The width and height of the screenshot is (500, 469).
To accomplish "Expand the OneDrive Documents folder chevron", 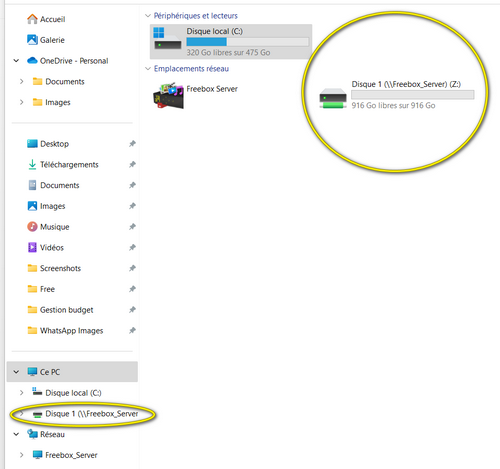I will click(21, 81).
